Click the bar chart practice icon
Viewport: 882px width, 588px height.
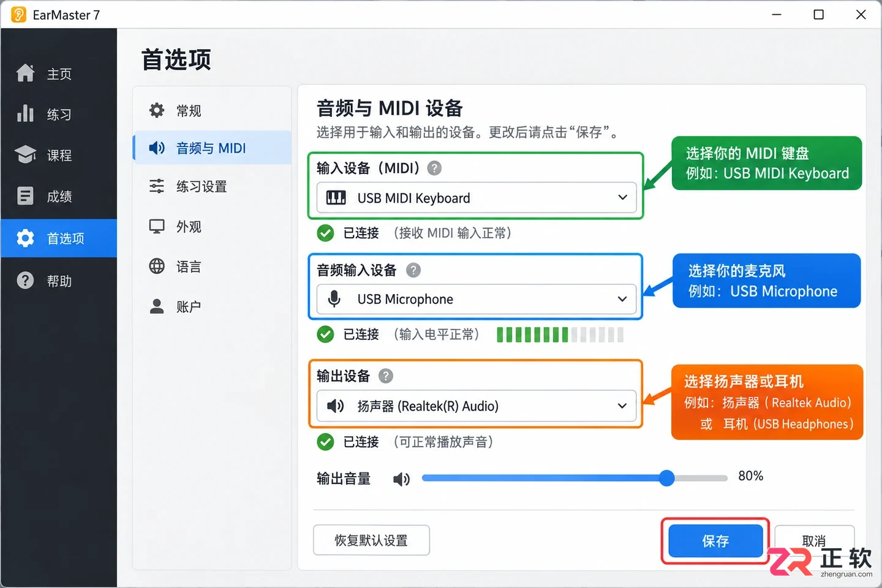pos(25,113)
